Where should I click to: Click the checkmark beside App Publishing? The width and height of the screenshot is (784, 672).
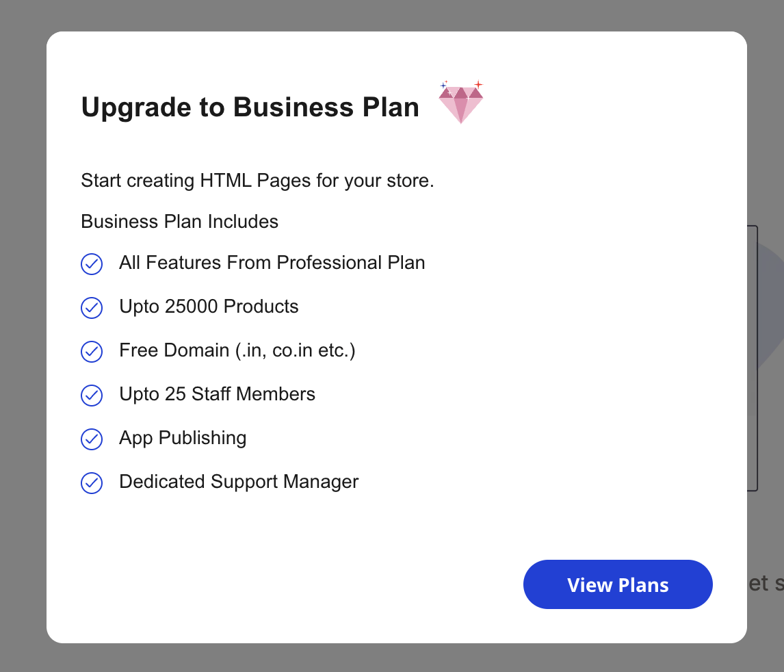pyautogui.click(x=92, y=439)
